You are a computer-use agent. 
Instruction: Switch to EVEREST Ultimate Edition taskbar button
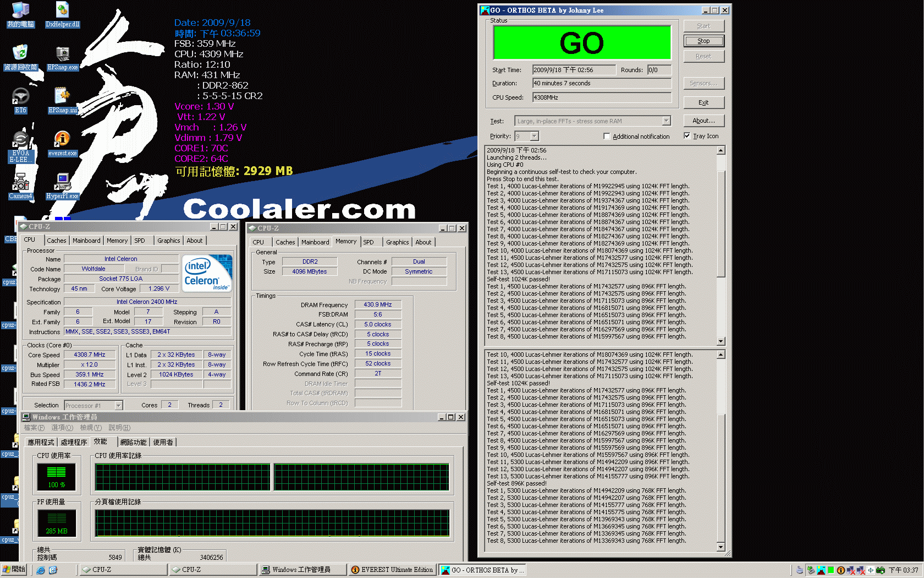click(x=392, y=570)
